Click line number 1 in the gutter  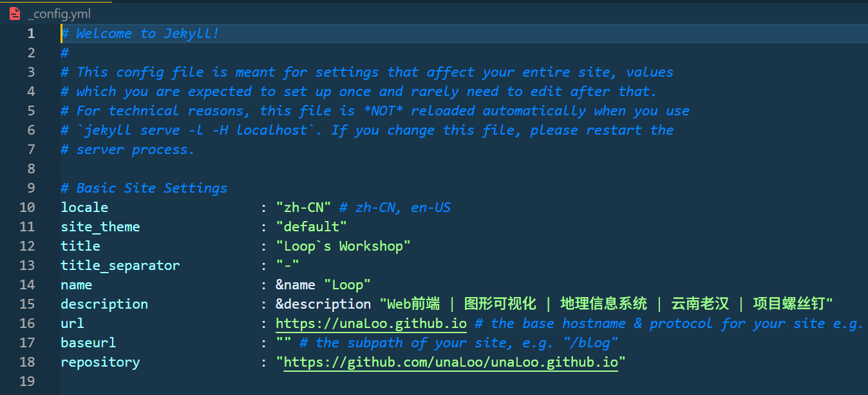(x=31, y=33)
